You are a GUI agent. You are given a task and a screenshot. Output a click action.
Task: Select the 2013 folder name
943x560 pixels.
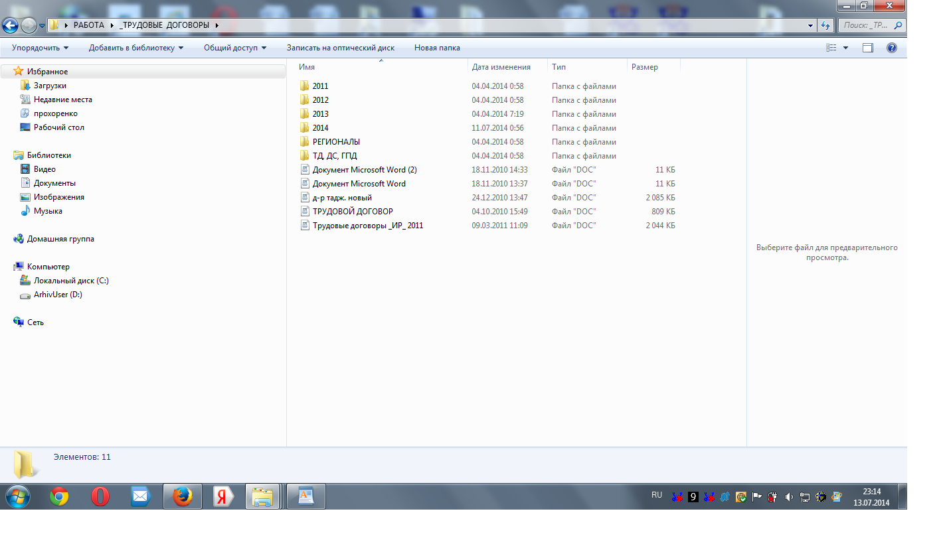click(x=321, y=114)
